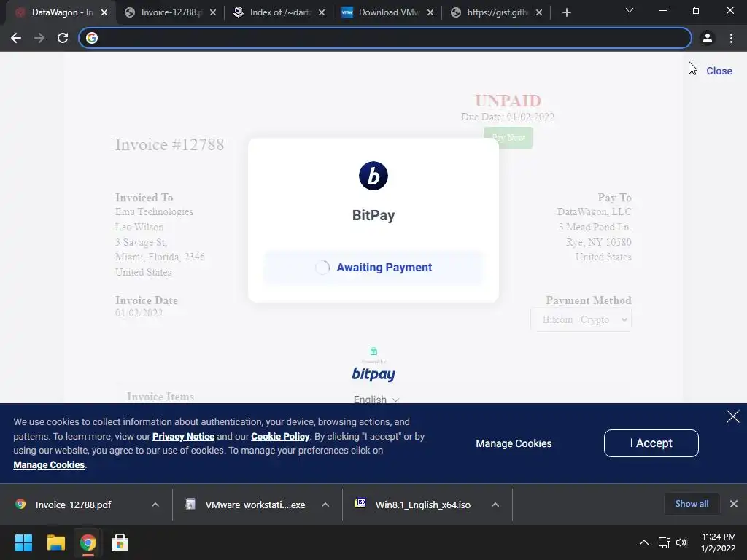
Task: Click the BitPay round logo
Action: 373,176
